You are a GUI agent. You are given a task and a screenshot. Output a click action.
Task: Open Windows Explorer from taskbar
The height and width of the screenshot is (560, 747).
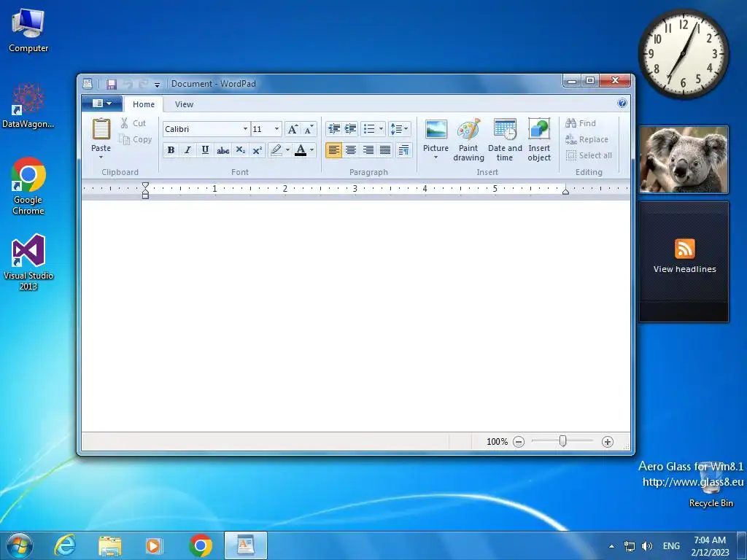click(110, 545)
